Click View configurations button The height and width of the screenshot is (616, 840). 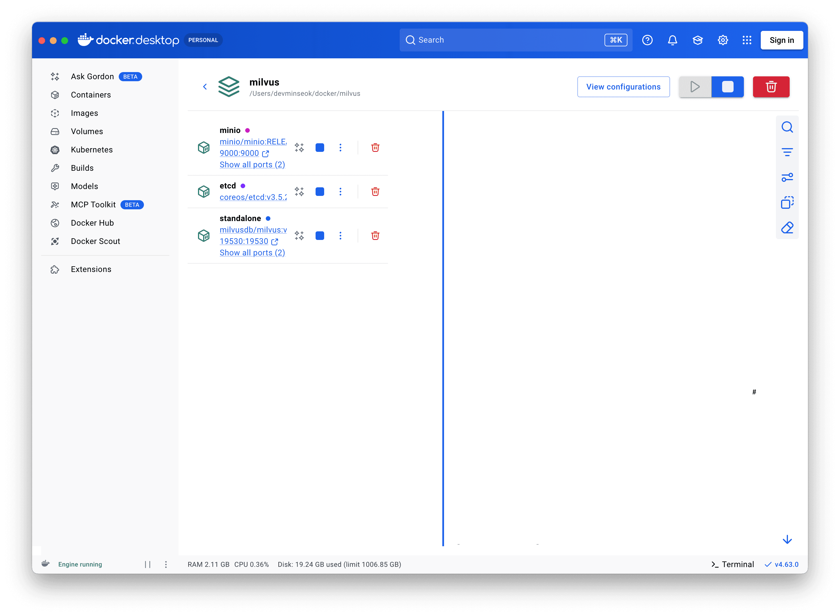pyautogui.click(x=623, y=87)
